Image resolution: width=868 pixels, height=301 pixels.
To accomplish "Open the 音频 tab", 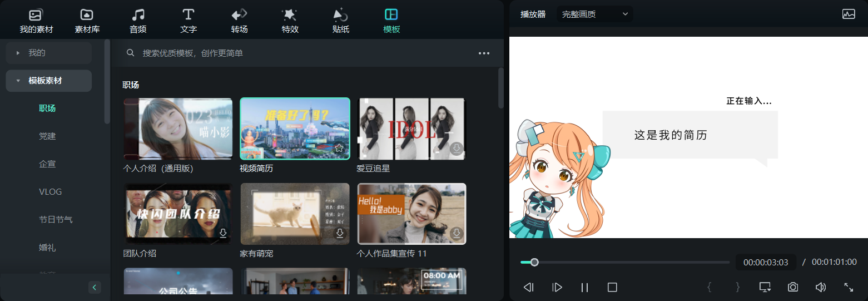I will (138, 21).
